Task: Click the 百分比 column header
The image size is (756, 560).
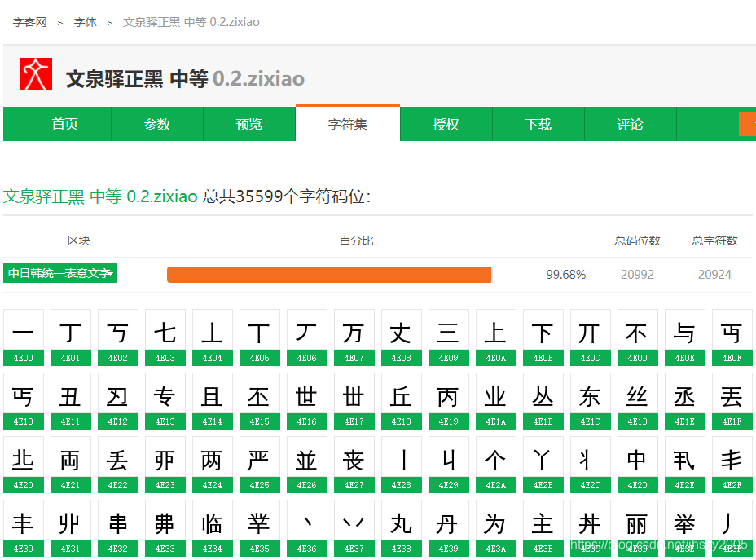Action: tap(356, 240)
